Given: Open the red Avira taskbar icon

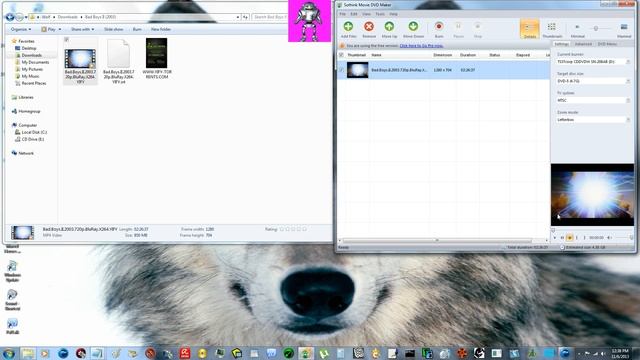Looking at the screenshot, I should (185, 353).
